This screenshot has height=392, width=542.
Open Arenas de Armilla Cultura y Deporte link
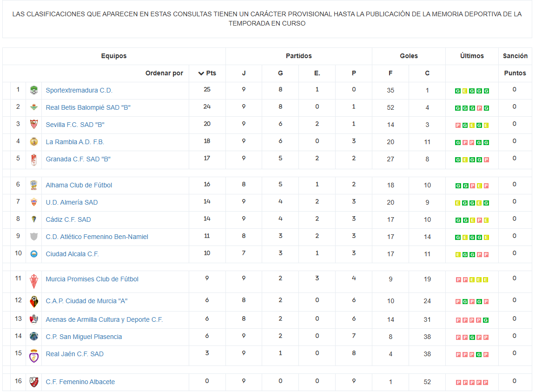click(x=105, y=320)
